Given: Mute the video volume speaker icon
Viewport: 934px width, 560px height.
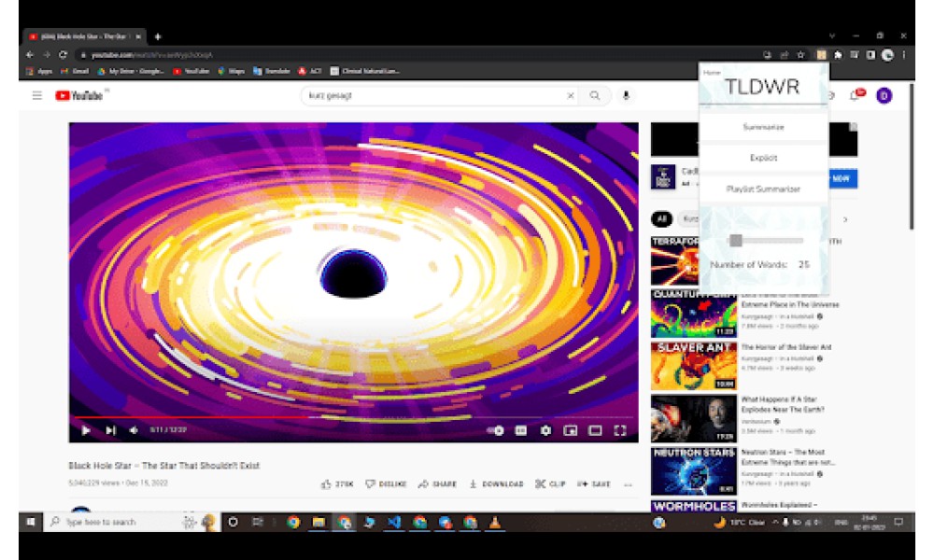Looking at the screenshot, I should pos(134,430).
